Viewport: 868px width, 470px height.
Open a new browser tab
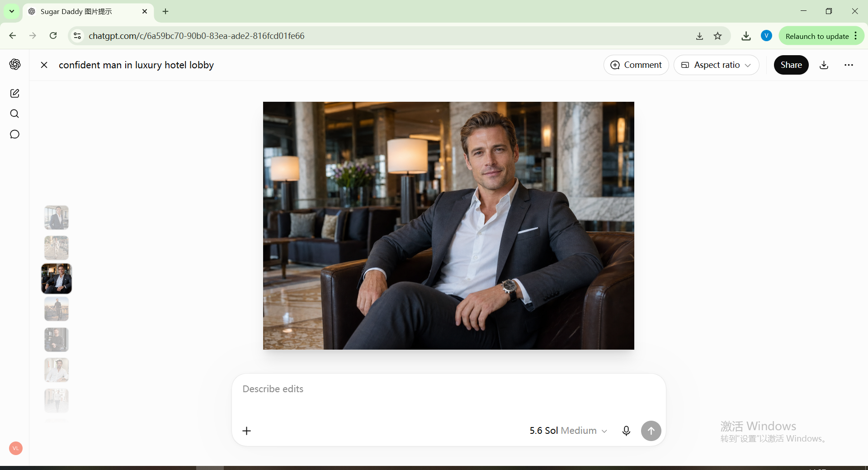click(165, 11)
